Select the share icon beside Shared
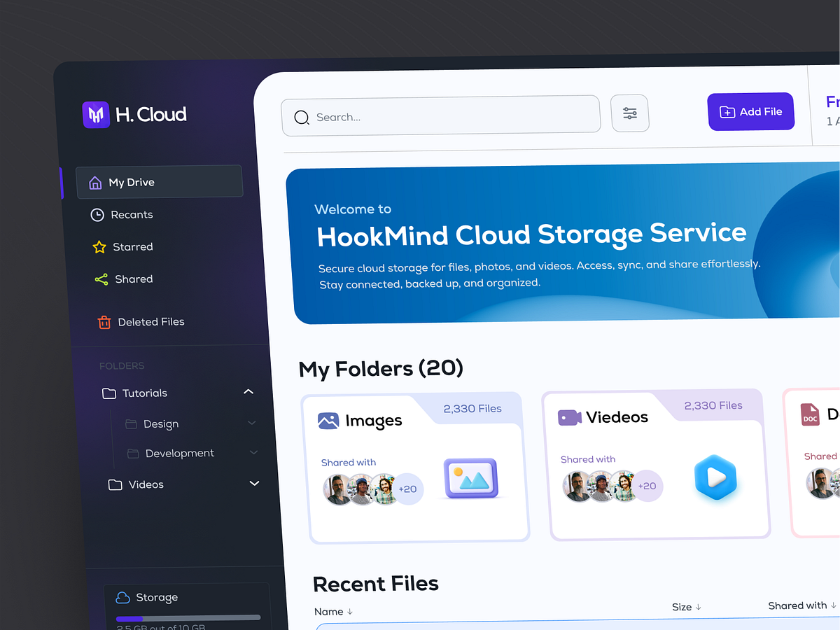This screenshot has width=840, height=630. [100, 279]
